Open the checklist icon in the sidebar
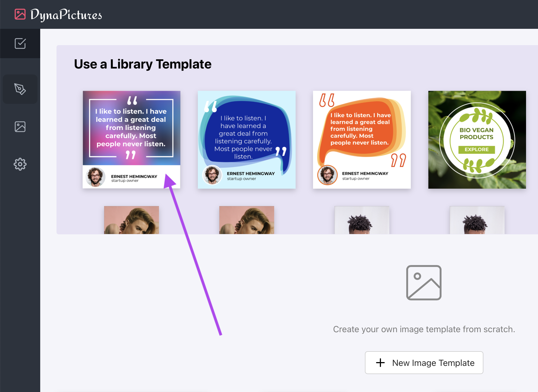Screen dimensions: 538x392 (x=20, y=43)
